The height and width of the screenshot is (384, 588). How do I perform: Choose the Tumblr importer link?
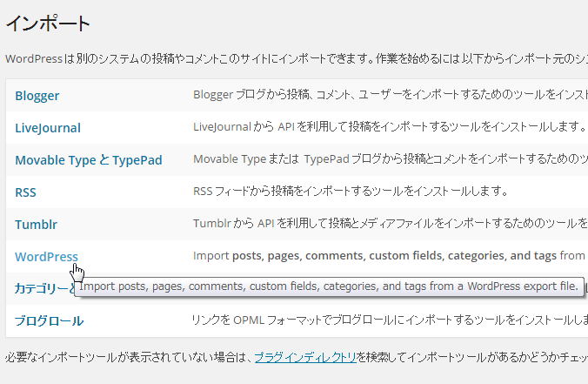36,225
